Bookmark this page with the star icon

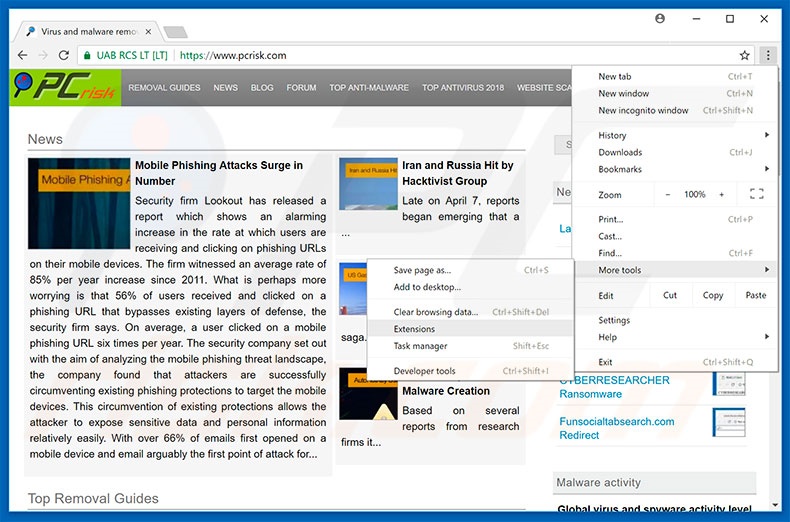tap(745, 55)
